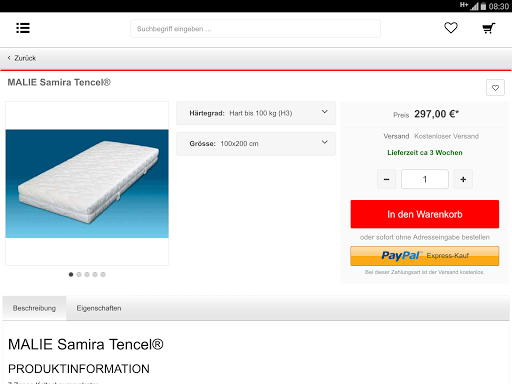Select the quantity input box
This screenshot has width=512, height=384.
point(425,179)
